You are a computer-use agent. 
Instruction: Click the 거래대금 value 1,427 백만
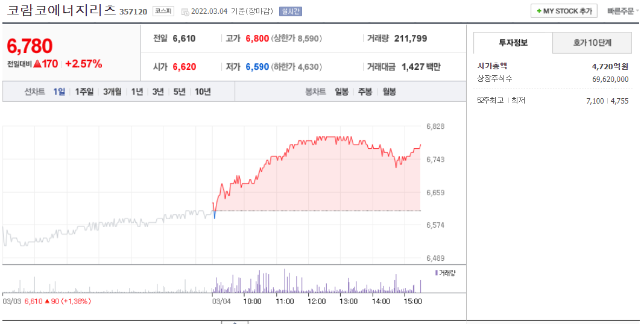421,67
